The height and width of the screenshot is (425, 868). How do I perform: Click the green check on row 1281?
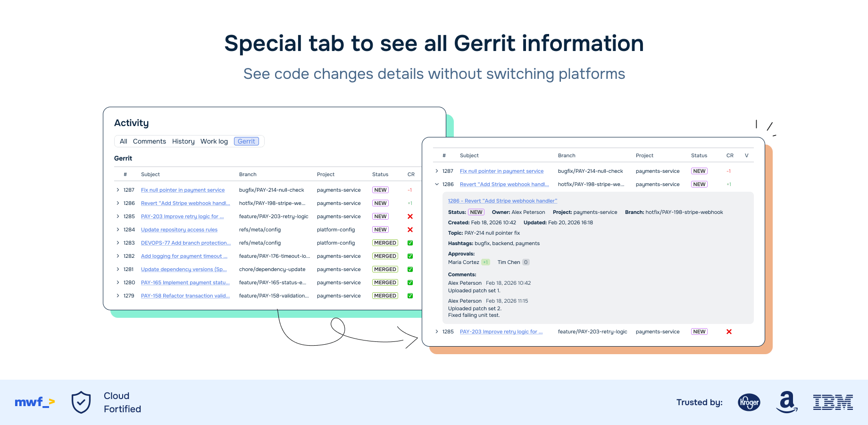pos(410,270)
